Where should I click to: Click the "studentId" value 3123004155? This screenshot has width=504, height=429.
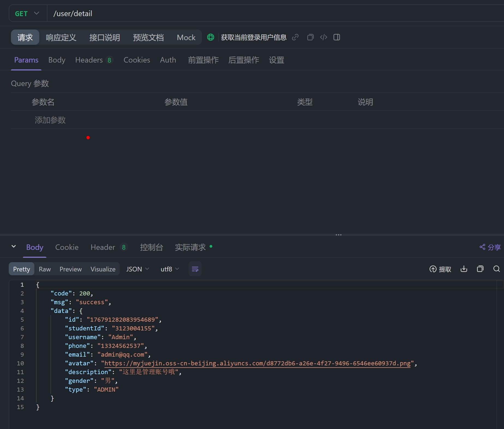click(133, 328)
